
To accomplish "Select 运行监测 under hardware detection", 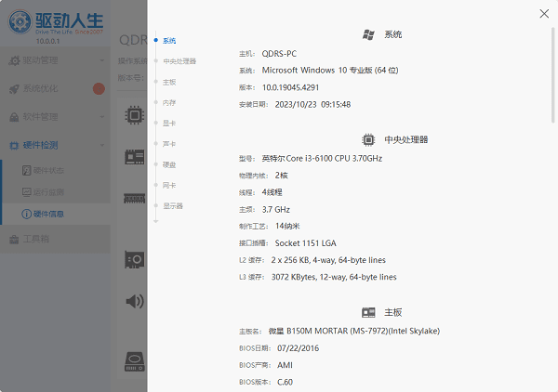I will click(x=48, y=192).
